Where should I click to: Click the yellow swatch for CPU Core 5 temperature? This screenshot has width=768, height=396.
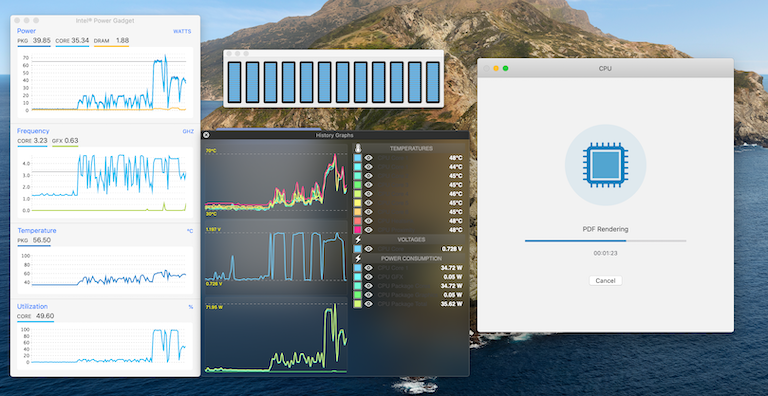358,203
